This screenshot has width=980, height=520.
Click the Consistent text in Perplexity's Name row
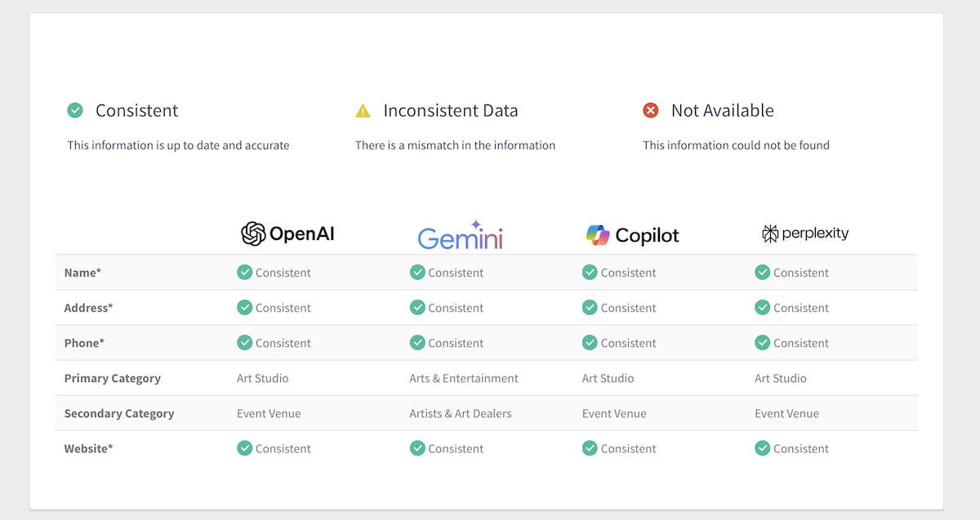pos(801,273)
